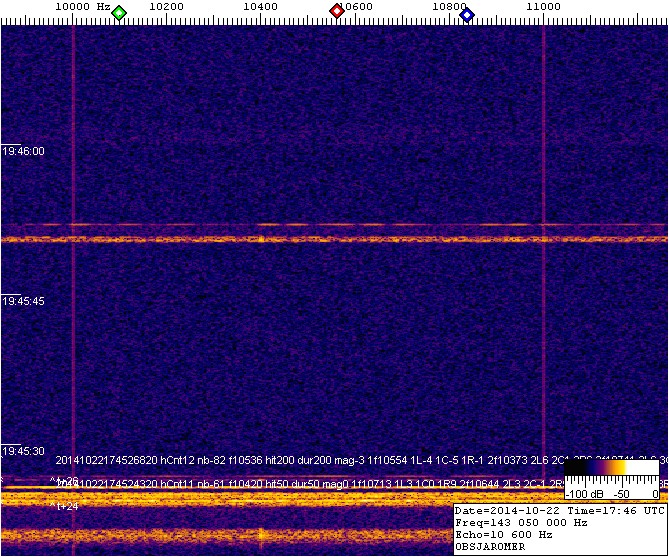669x557 pixels.
Task: Click the 10200 frequency scale label
Action: point(165,6)
